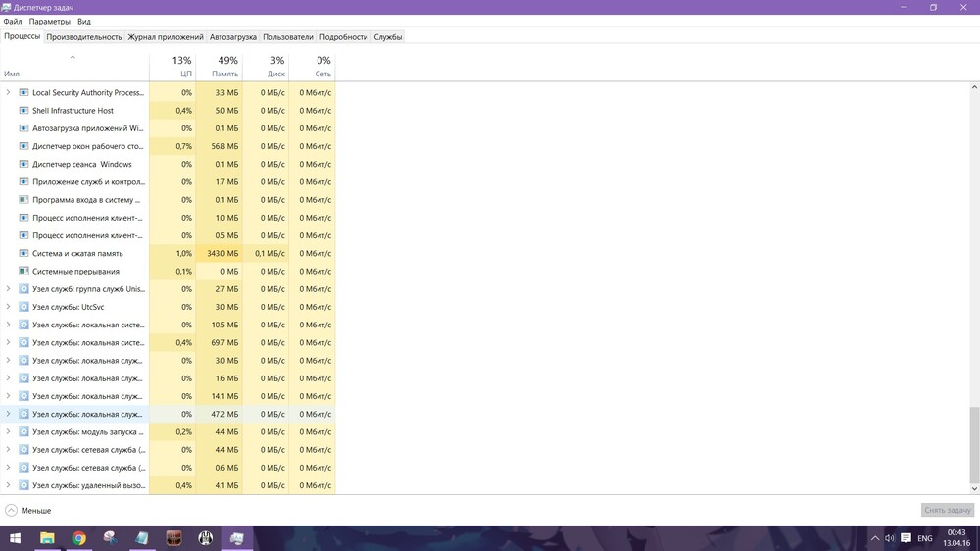The height and width of the screenshot is (551, 980).
Task: Expand Узел служб: группа служб Unis... row
Action: click(x=8, y=289)
